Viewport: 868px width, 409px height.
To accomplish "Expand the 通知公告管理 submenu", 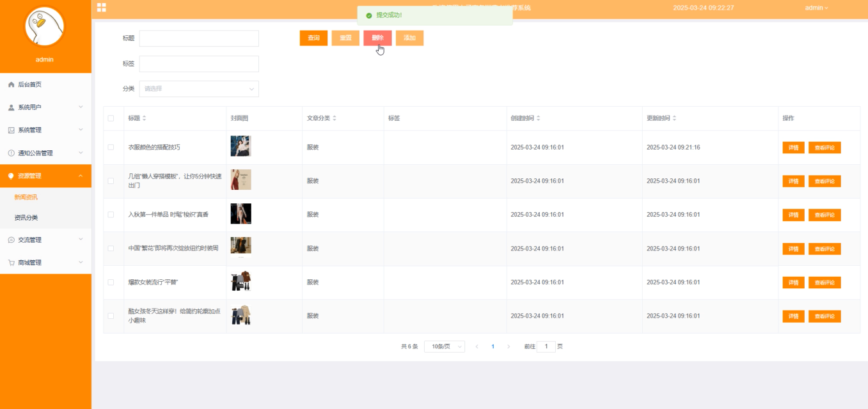I will 81,153.
